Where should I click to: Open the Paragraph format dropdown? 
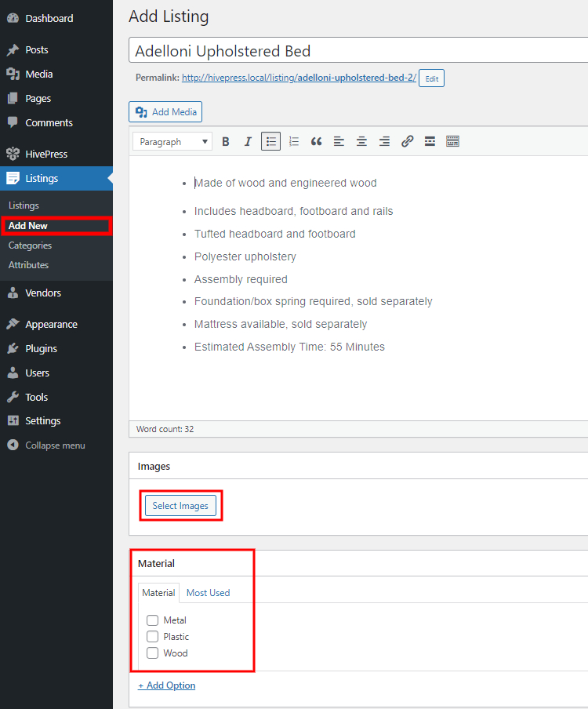172,142
